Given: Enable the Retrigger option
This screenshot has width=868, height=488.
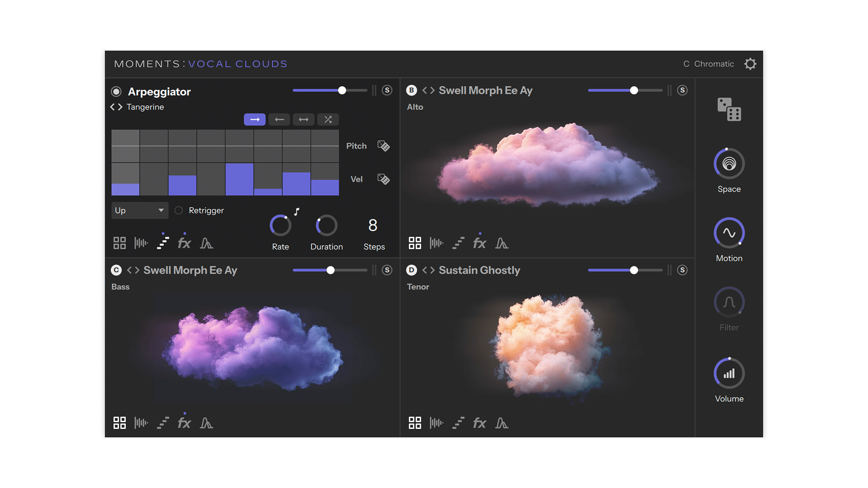Looking at the screenshot, I should click(178, 210).
